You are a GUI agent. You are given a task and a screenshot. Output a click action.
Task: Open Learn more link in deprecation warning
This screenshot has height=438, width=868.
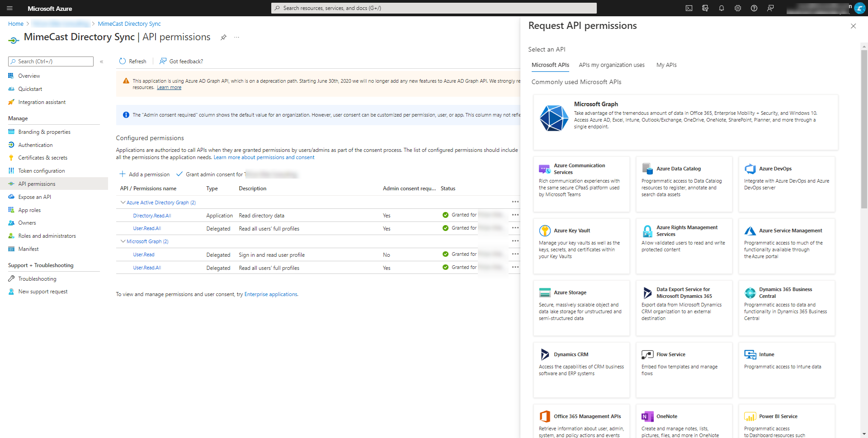coord(169,88)
